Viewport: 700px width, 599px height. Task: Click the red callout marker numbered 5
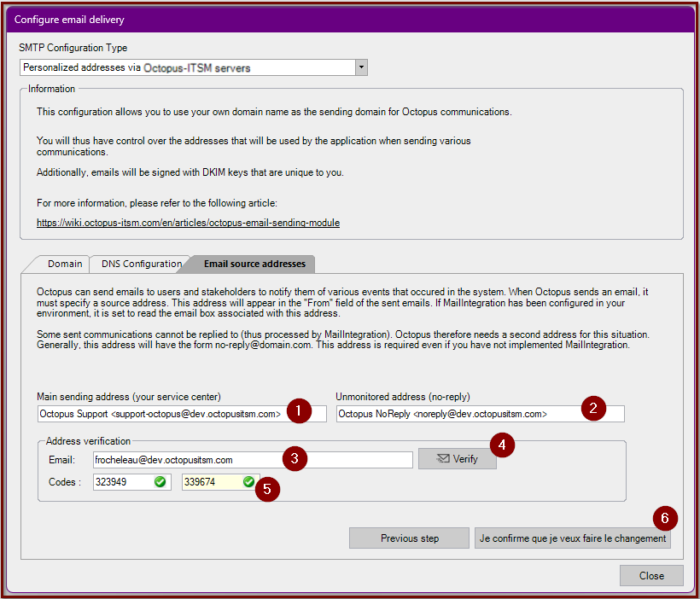[267, 491]
